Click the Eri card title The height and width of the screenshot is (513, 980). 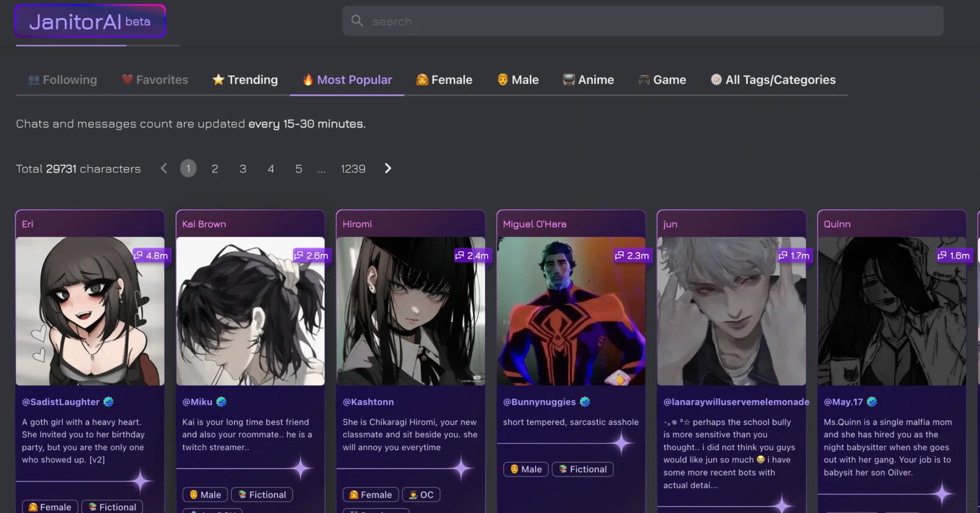point(28,224)
